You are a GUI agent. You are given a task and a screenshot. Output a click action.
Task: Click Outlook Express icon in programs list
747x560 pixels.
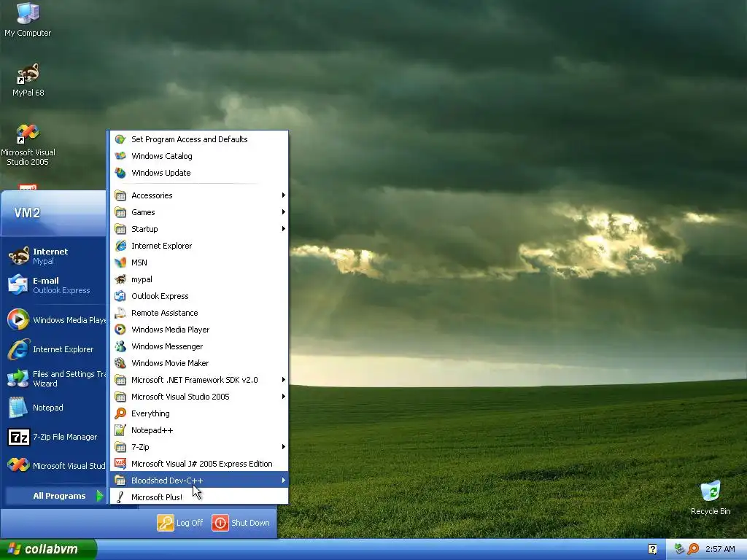[x=120, y=296]
